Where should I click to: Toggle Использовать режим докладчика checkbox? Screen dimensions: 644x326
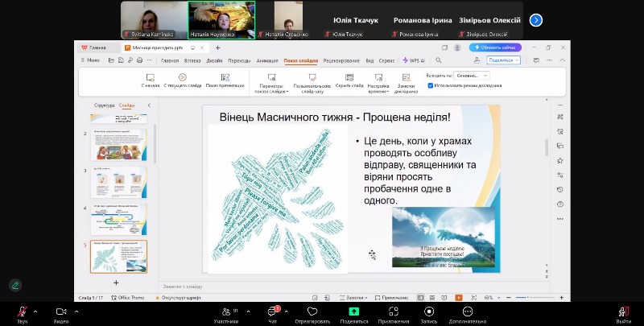431,85
